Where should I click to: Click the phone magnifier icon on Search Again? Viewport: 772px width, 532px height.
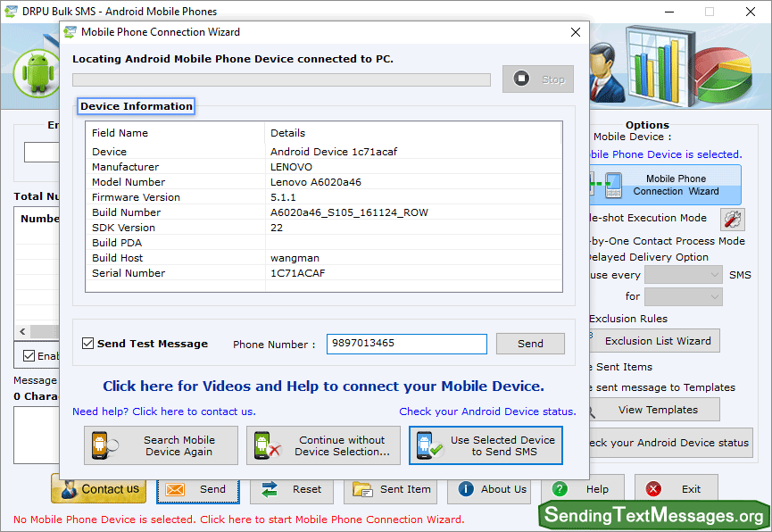point(104,445)
